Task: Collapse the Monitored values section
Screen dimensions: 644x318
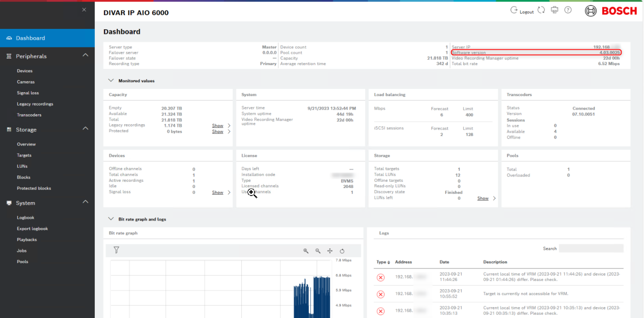Action: pos(111,80)
